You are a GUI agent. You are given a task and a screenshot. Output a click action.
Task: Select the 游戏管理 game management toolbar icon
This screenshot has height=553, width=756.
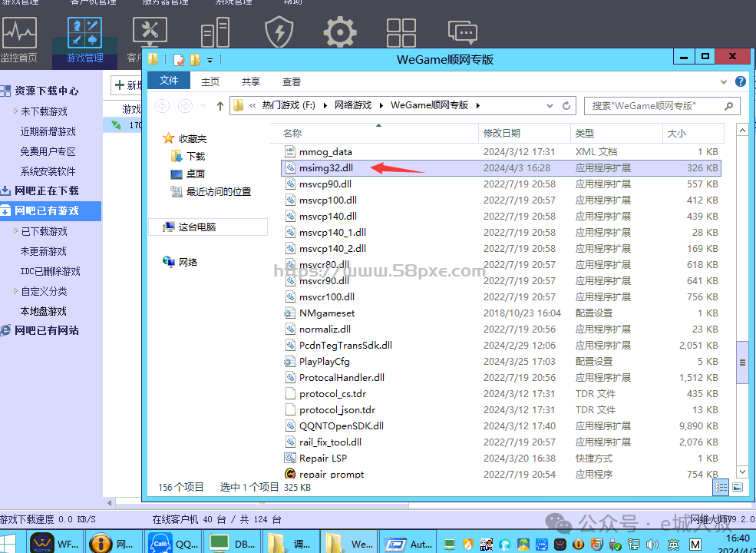tap(85, 41)
